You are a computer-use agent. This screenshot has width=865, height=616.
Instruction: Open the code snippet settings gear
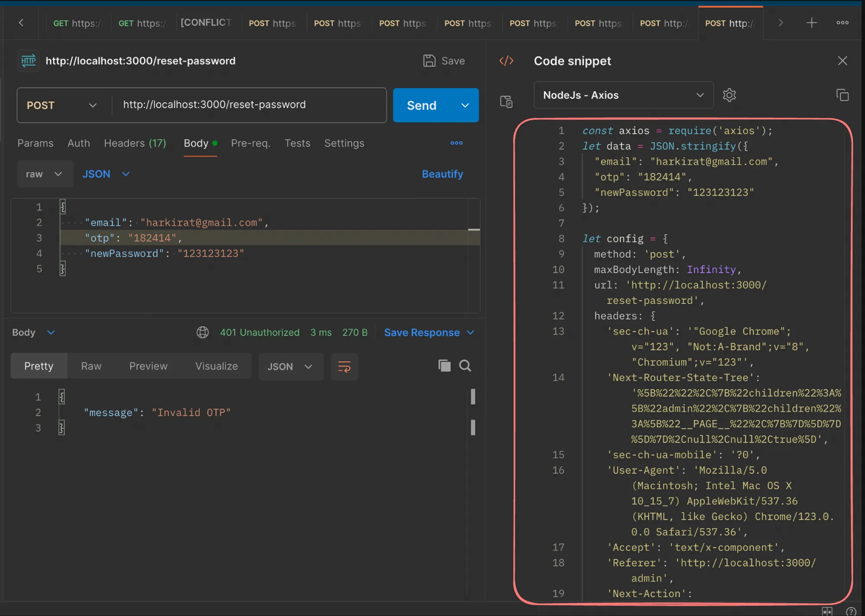pyautogui.click(x=729, y=95)
